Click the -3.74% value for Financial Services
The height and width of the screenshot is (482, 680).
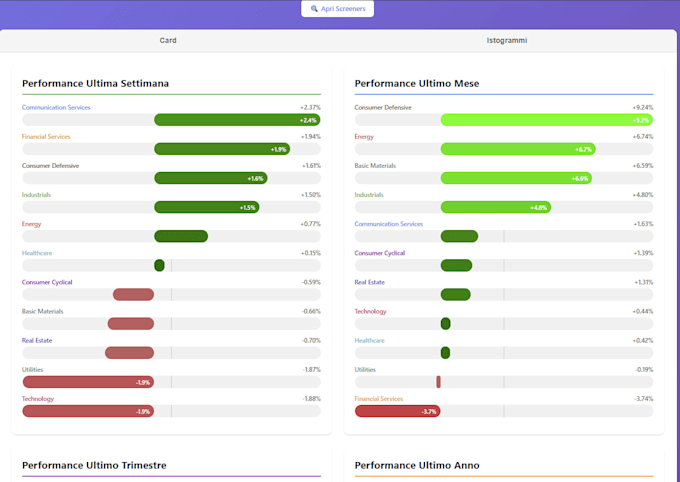pos(644,398)
